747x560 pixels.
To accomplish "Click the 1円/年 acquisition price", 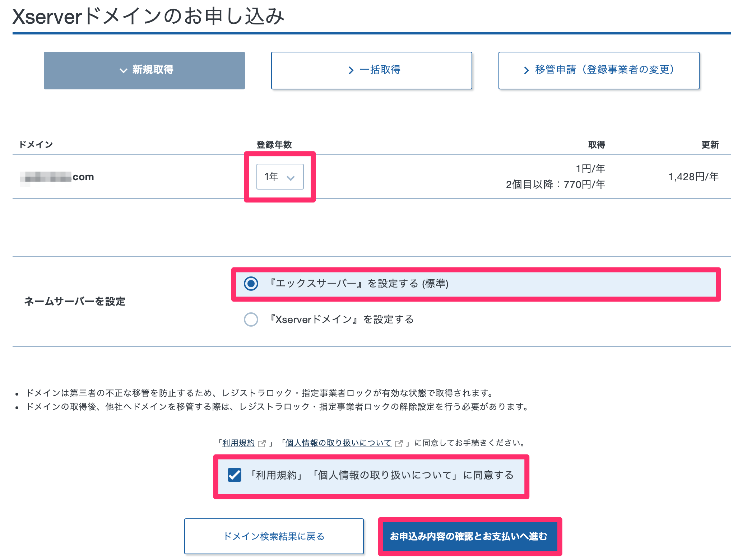I will (590, 168).
